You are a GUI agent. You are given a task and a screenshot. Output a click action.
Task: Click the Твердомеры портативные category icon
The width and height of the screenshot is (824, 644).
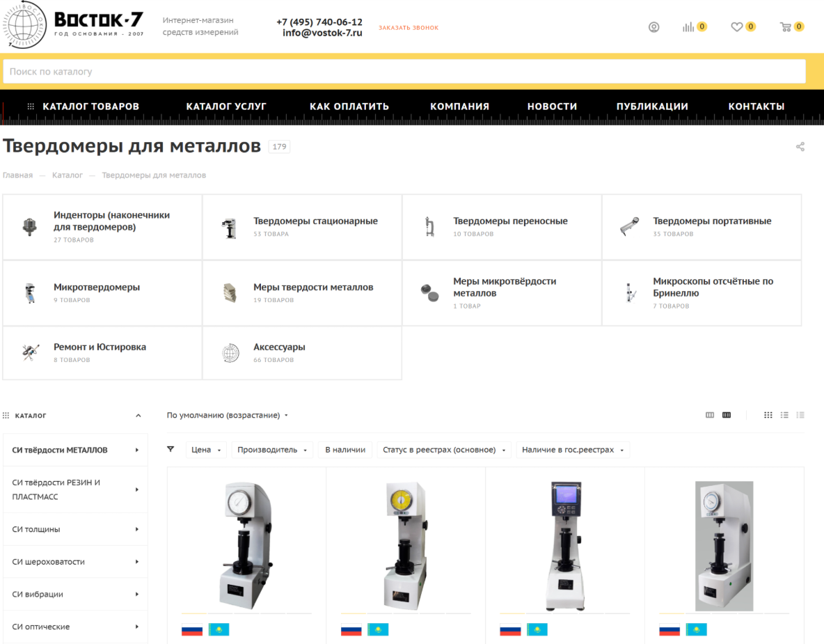[630, 227]
